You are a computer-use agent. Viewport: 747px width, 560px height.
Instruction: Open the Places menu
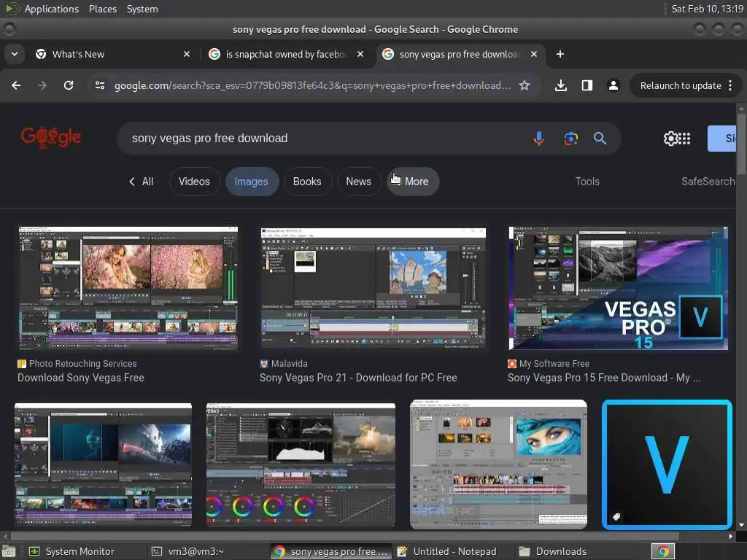coord(103,9)
